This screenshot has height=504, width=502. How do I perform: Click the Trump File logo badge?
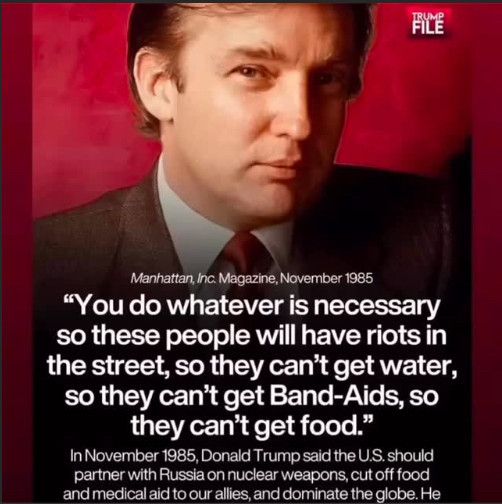tap(428, 24)
